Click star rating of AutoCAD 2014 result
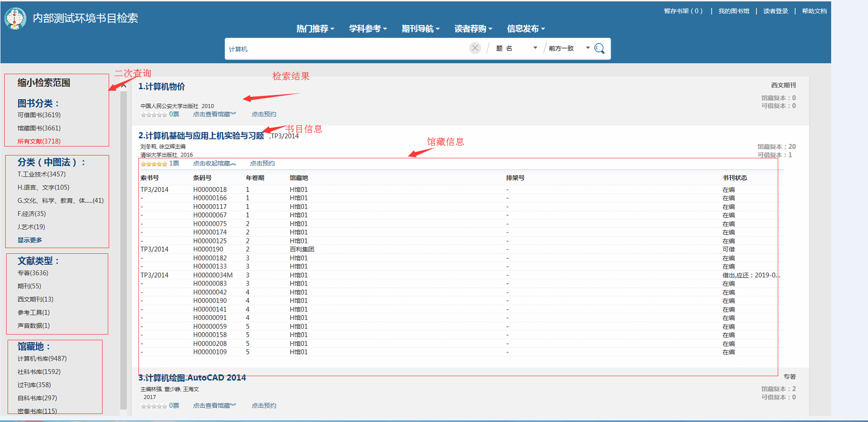 coord(154,406)
